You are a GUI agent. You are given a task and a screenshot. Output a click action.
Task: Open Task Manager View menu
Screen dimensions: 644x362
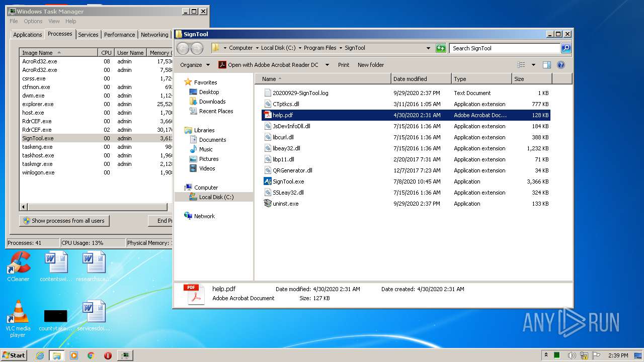pos(54,21)
